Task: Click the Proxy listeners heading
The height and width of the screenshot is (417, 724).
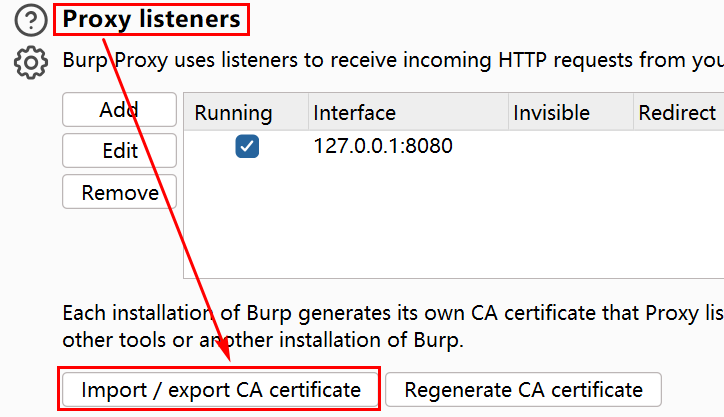Action: [151, 19]
